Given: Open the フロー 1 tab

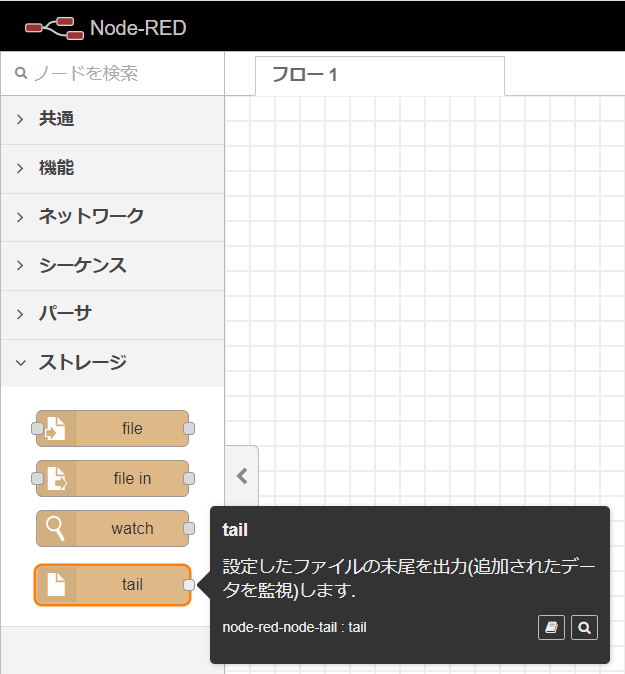Looking at the screenshot, I should coord(380,76).
